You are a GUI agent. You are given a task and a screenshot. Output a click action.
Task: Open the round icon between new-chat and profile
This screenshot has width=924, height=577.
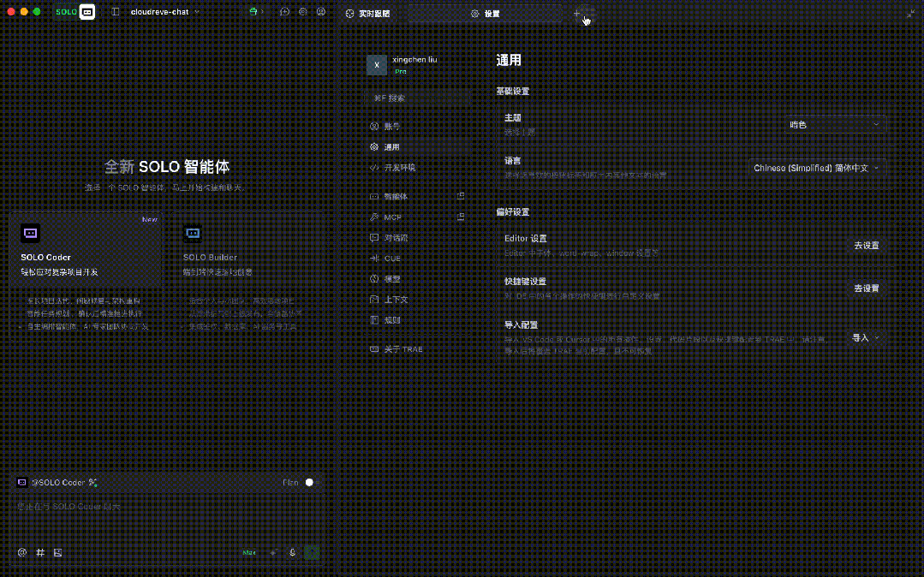point(303,12)
